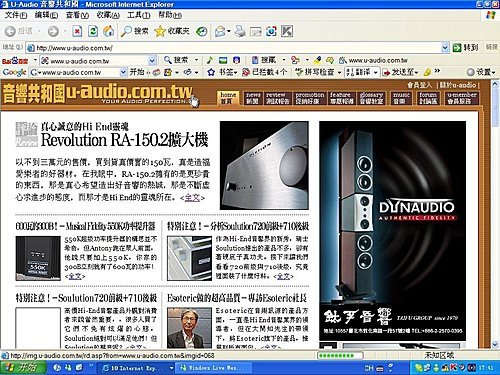Click the printer icon in toolbar
The height and width of the screenshot is (375, 500).
point(240,31)
